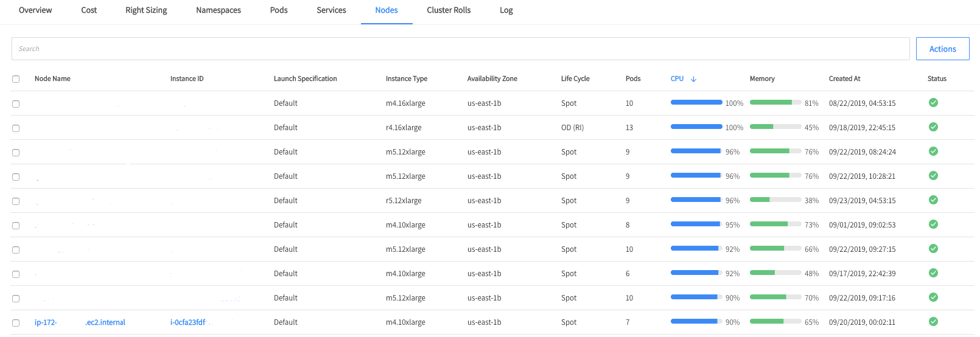Open the ip-172 ec2.internal node link

[x=79, y=322]
